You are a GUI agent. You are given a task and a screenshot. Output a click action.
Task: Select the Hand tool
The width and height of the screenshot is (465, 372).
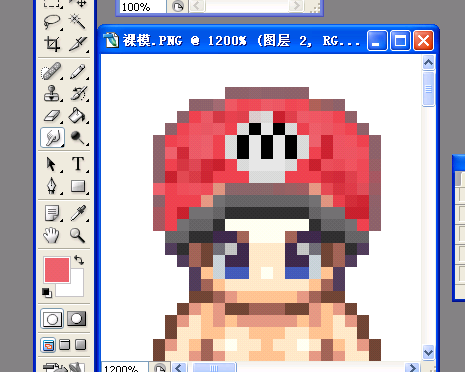click(x=52, y=235)
